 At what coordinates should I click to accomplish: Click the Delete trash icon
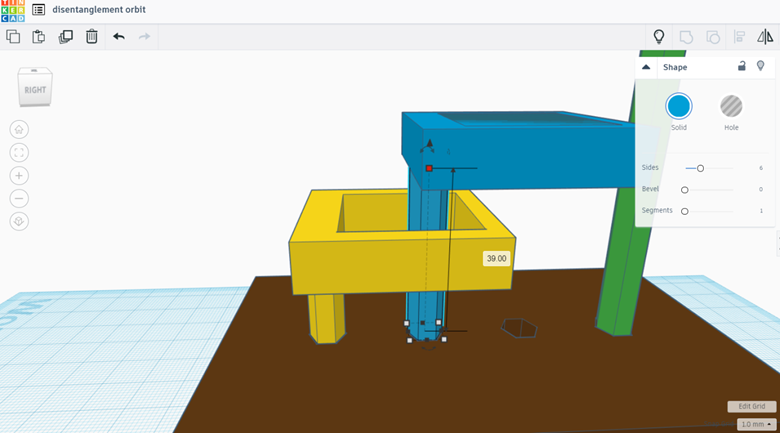click(92, 36)
